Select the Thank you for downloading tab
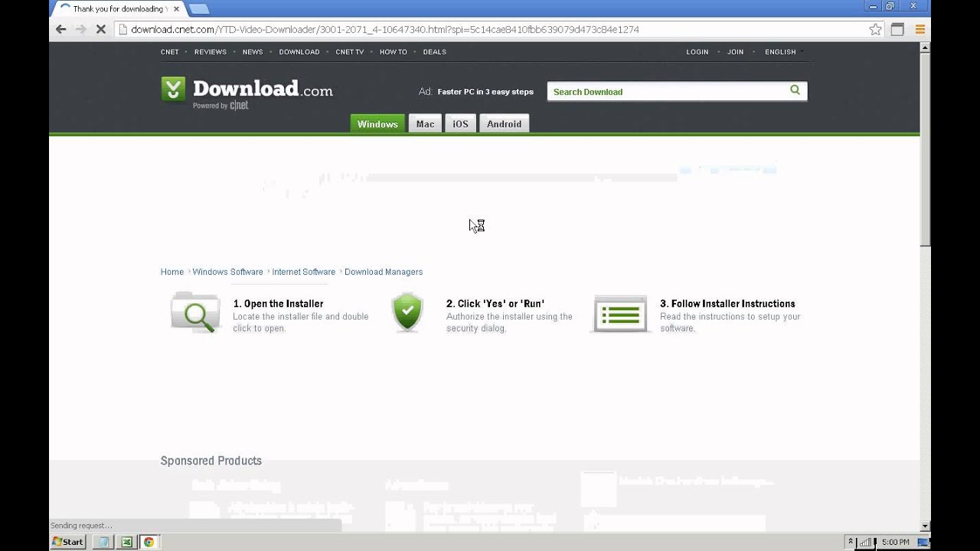 [x=118, y=9]
